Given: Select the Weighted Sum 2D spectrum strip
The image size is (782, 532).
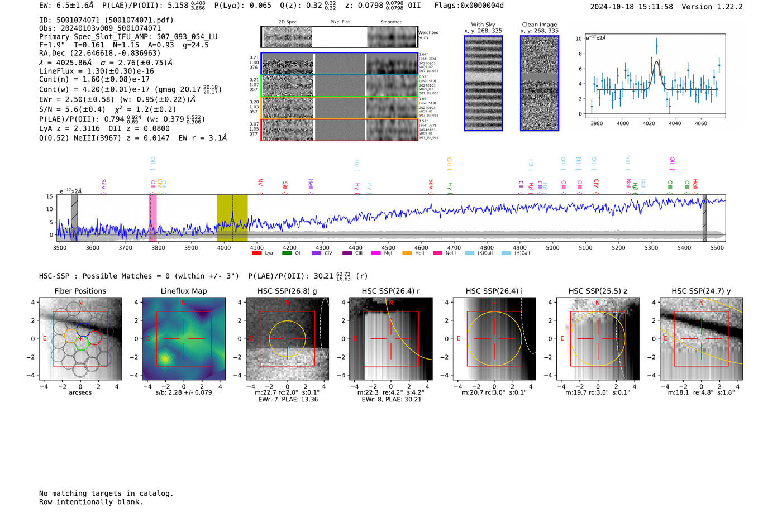Looking at the screenshot, I should (339, 37).
